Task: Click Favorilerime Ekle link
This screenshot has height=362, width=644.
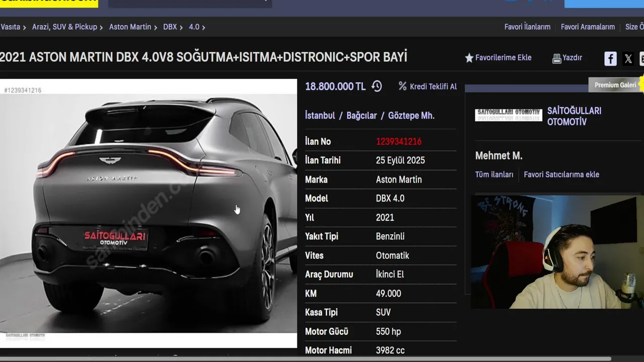Action: (x=503, y=58)
